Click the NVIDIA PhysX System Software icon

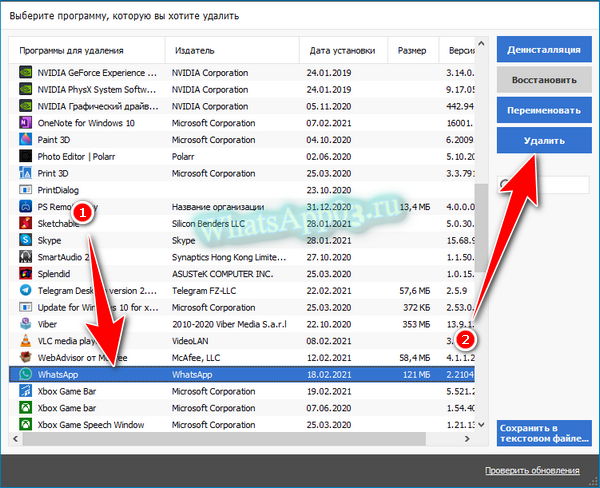pos(26,89)
